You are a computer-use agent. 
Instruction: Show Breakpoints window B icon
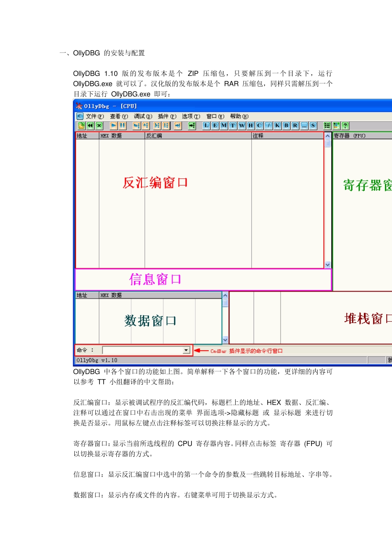(x=286, y=126)
